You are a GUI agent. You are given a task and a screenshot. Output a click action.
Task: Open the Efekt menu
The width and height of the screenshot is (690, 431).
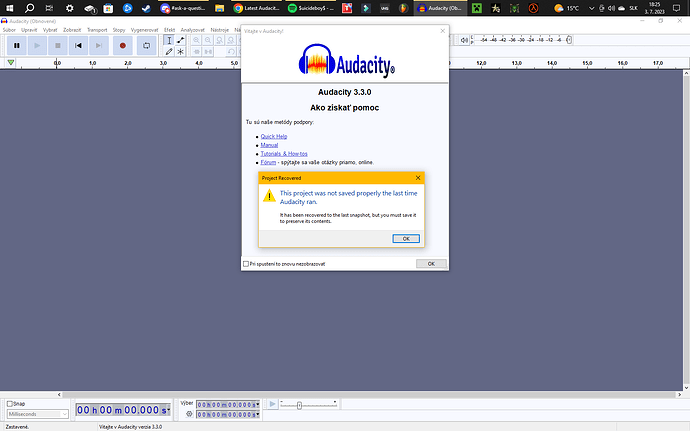169,30
